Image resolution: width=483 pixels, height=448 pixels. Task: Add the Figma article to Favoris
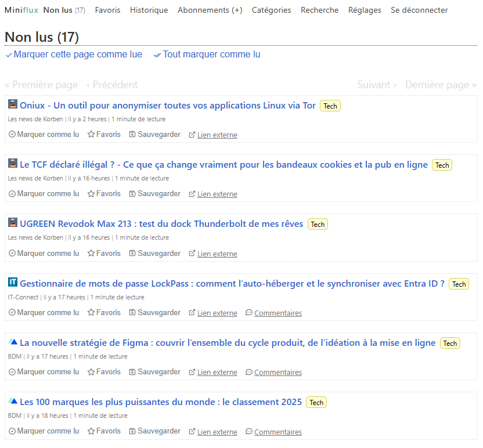[x=104, y=372]
